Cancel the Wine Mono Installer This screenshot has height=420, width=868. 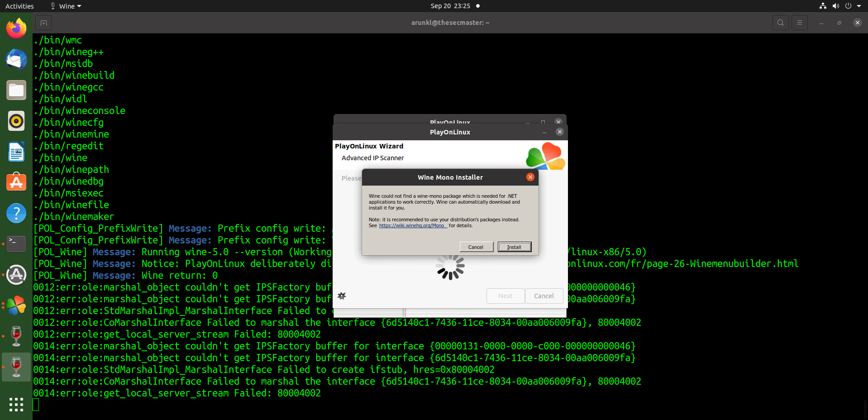point(476,247)
